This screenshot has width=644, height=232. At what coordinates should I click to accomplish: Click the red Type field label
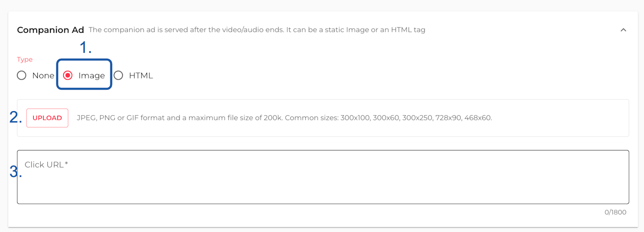[25, 59]
